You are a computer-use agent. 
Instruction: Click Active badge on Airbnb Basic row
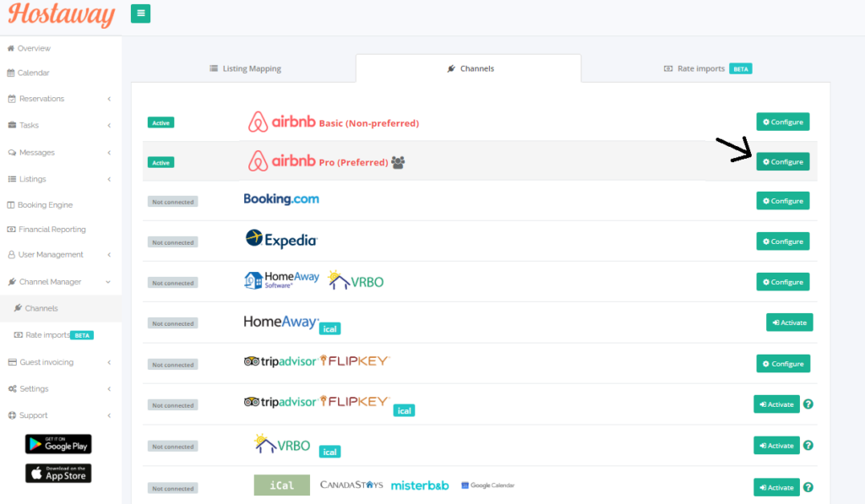[161, 122]
